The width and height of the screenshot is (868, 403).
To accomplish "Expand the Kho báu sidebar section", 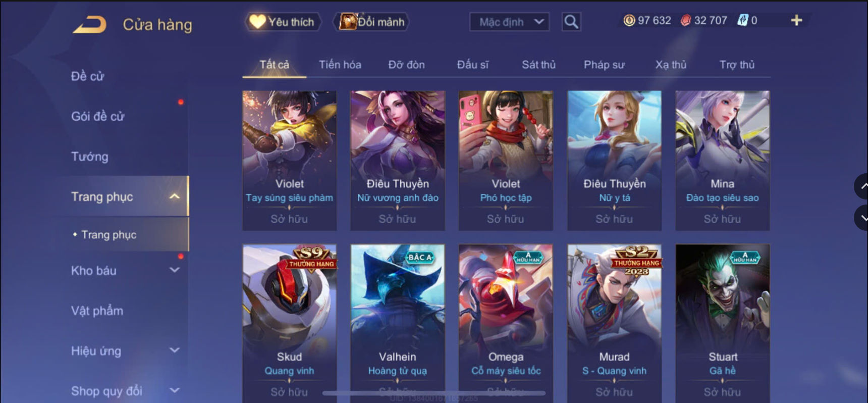I will [x=174, y=270].
